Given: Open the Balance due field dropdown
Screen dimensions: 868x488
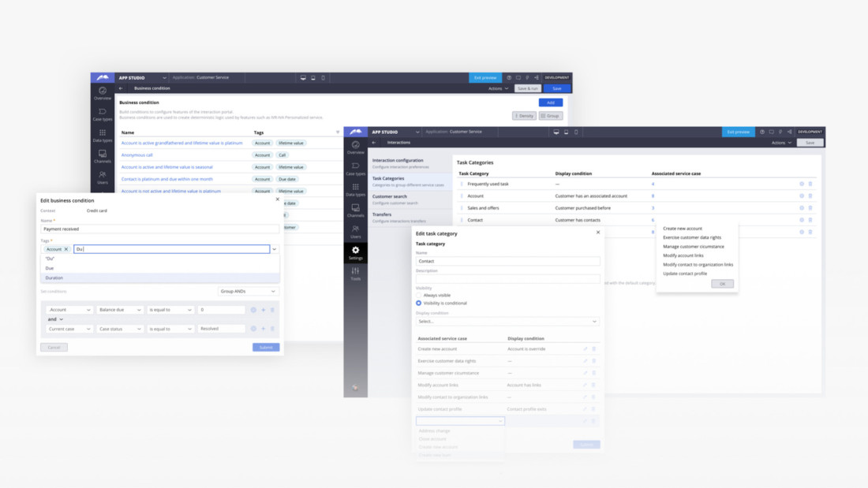Looking at the screenshot, I should [x=120, y=310].
